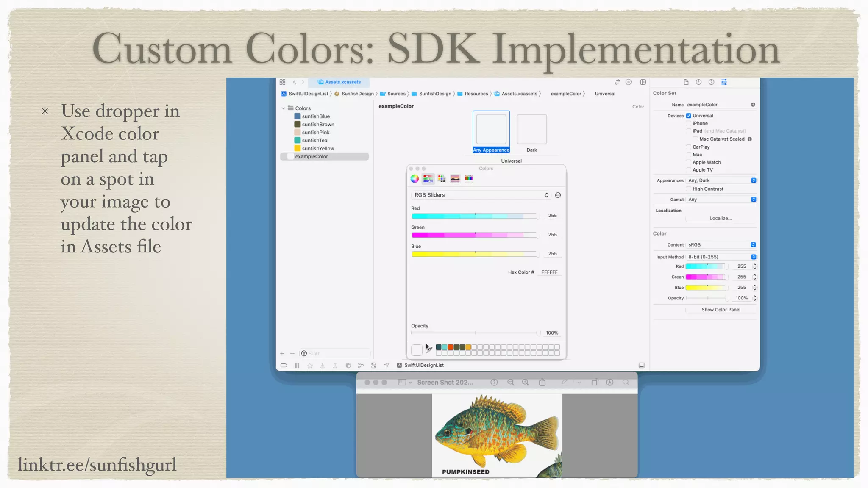Click Zoom In in Preview window
Screen dimensions: 868x488
point(526,382)
